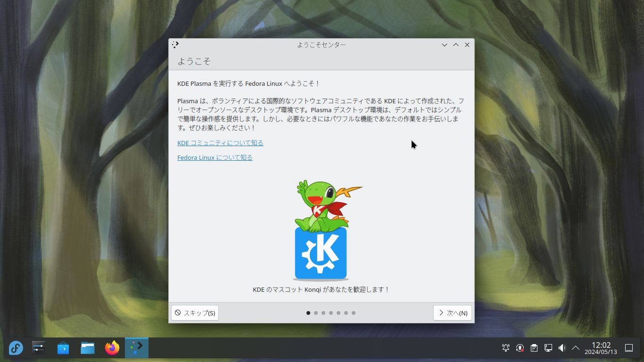Select first page indicator dot
This screenshot has width=644, height=362.
[308, 313]
